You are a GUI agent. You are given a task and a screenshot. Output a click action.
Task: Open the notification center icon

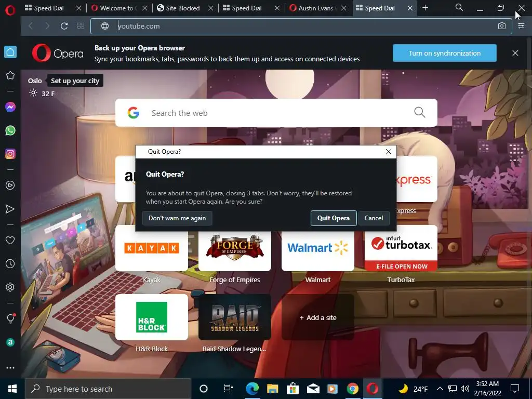(x=515, y=389)
